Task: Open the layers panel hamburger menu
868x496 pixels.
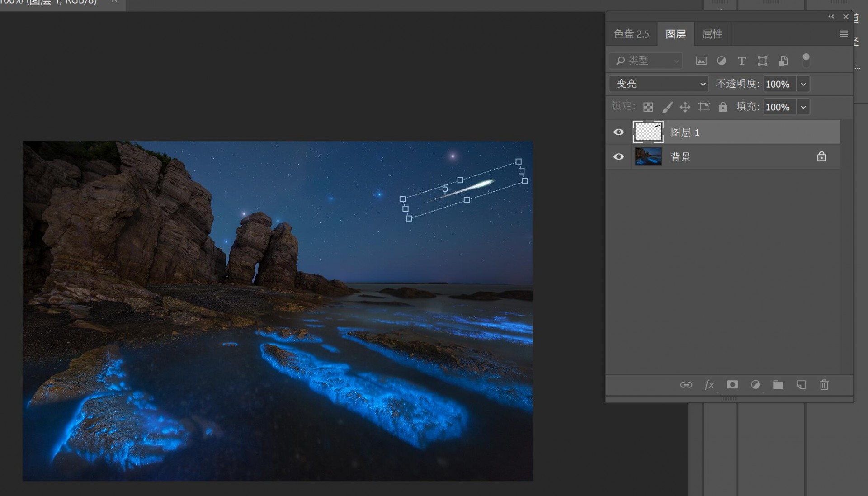Action: [843, 34]
